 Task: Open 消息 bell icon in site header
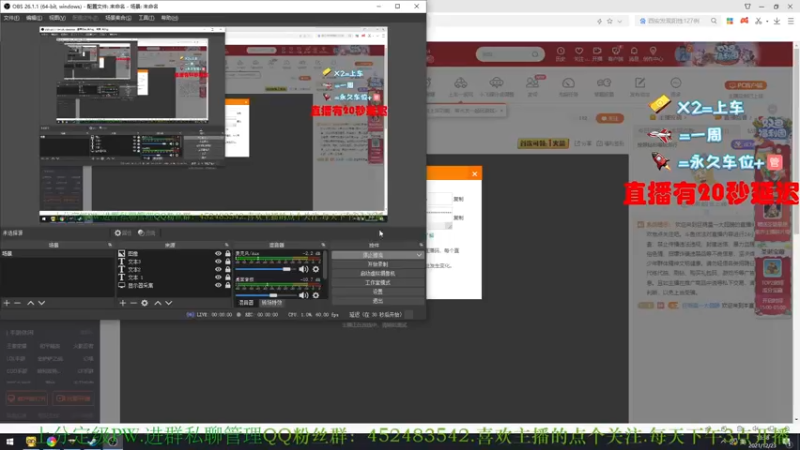634,54
